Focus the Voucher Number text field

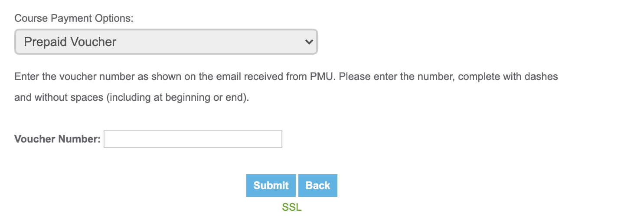click(193, 139)
